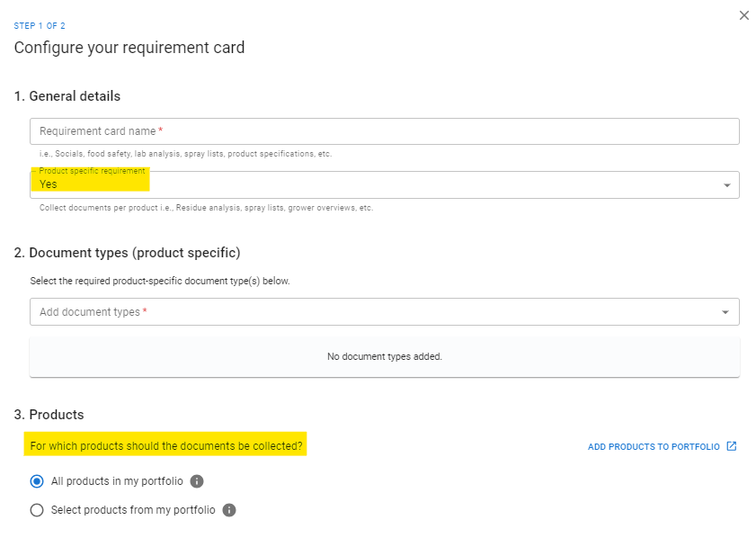
Task: Click the Configure your requirement card title
Action: [129, 48]
